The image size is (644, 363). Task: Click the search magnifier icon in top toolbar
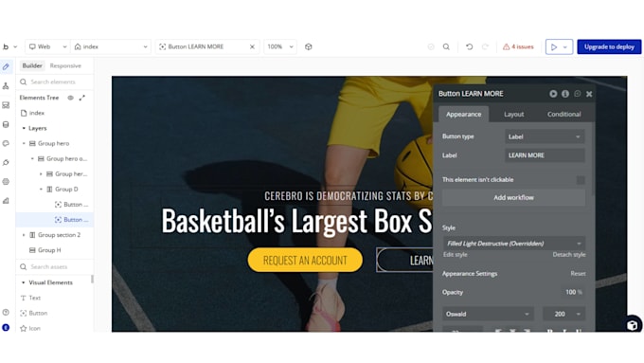(446, 46)
